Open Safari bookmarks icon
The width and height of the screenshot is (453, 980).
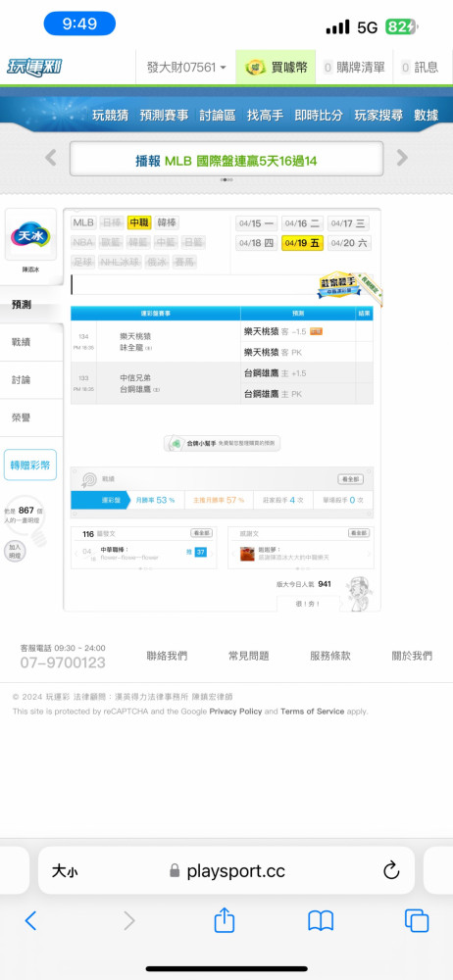(321, 920)
